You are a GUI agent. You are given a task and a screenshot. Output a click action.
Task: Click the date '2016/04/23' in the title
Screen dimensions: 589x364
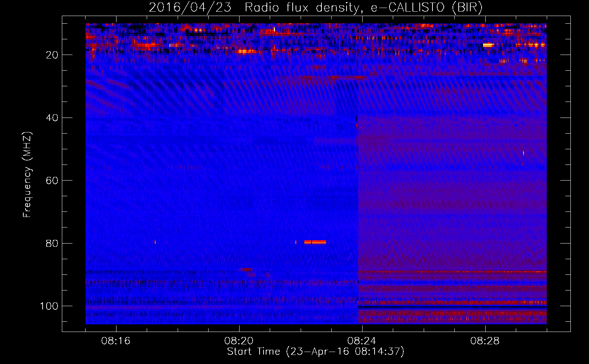tap(190, 8)
